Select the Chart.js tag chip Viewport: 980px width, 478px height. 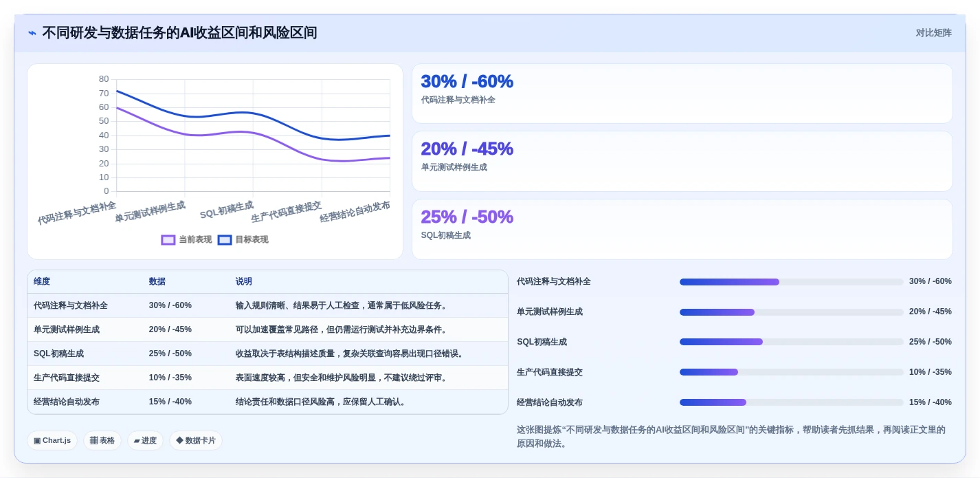[52, 440]
